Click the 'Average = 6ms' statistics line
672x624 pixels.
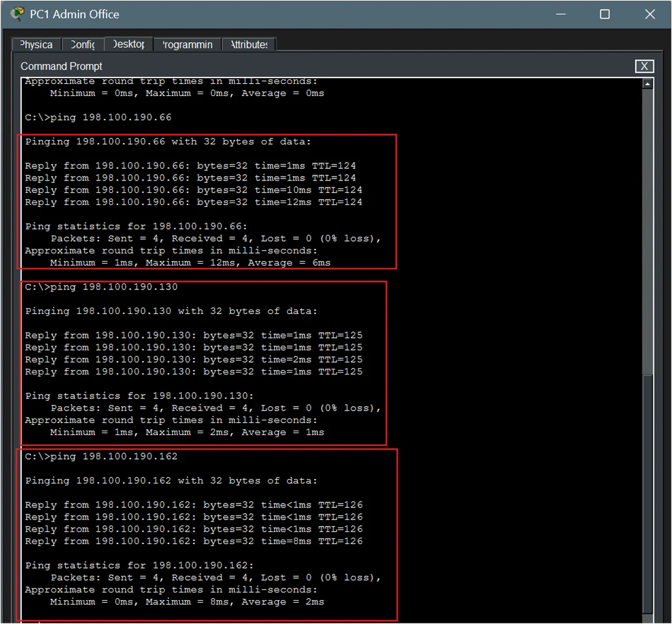190,262
